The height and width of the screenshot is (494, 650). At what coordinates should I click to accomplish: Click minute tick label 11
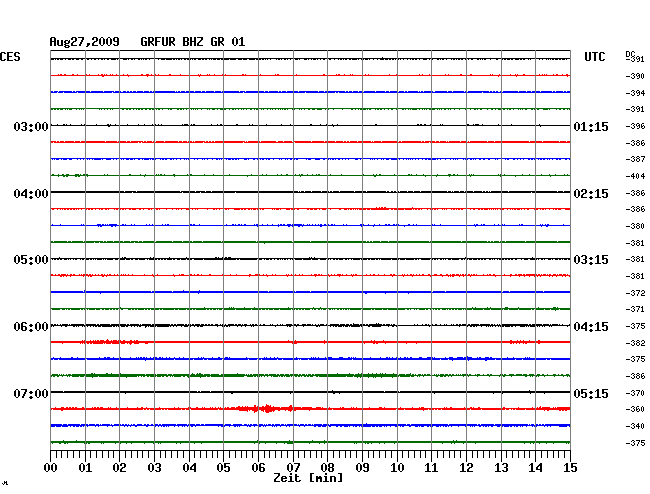[431, 468]
